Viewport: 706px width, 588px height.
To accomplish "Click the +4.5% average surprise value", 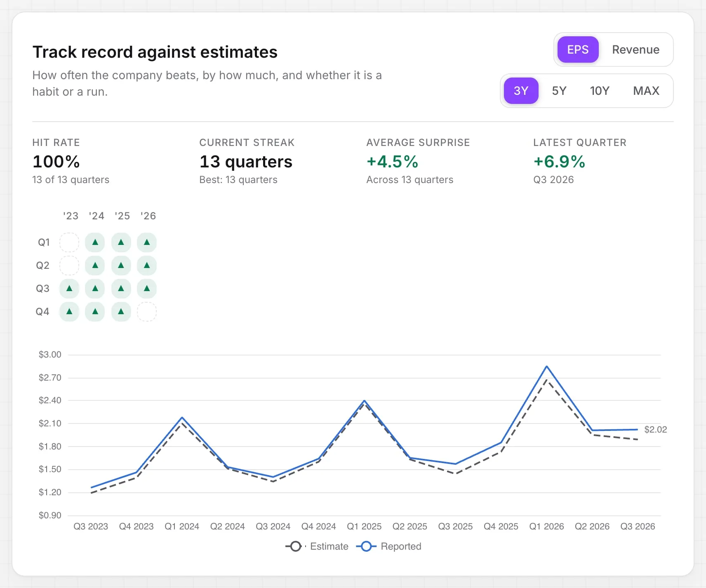I will click(392, 161).
